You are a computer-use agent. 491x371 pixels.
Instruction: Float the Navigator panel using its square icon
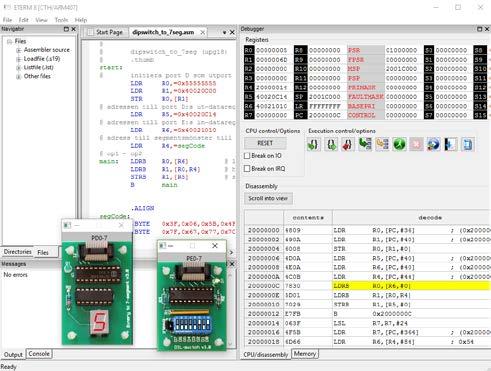coord(66,29)
